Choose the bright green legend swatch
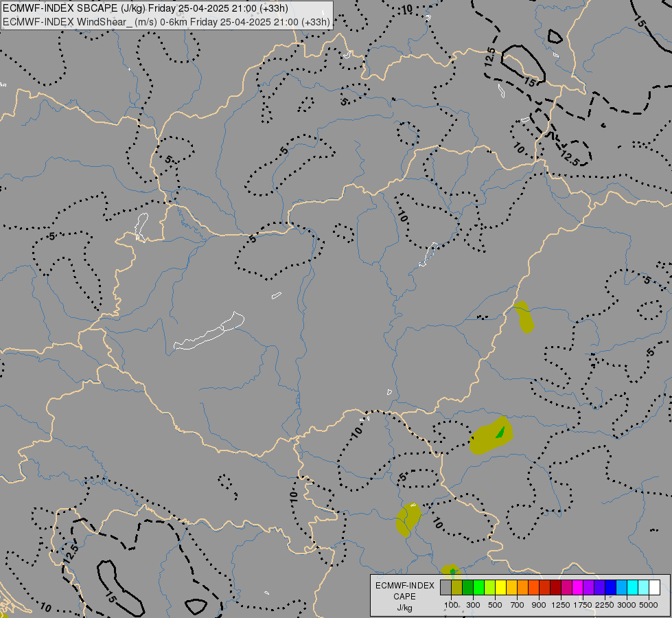672x618 pixels. click(478, 588)
